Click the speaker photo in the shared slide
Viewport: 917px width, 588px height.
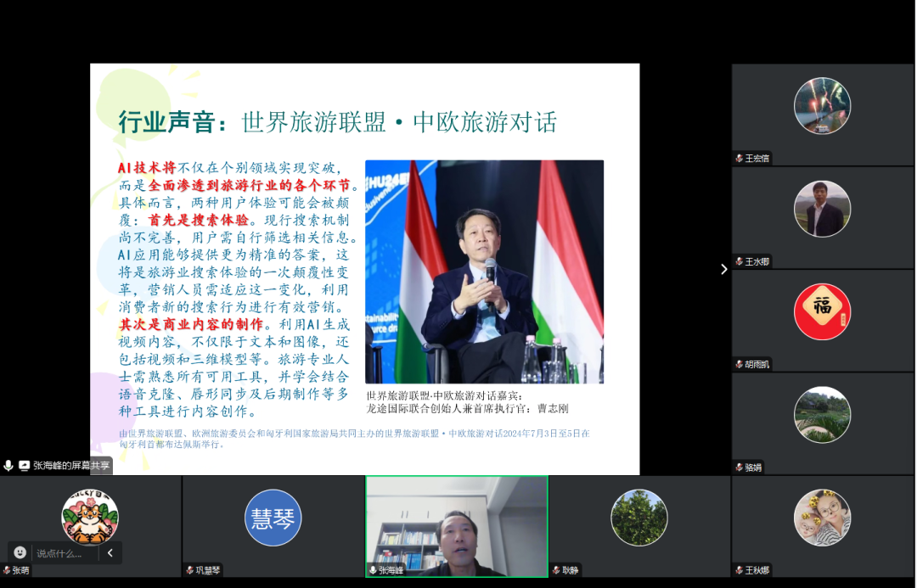484,272
